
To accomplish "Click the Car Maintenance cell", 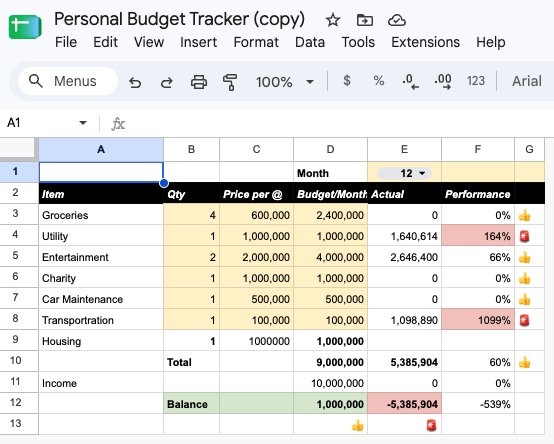I will [x=101, y=299].
